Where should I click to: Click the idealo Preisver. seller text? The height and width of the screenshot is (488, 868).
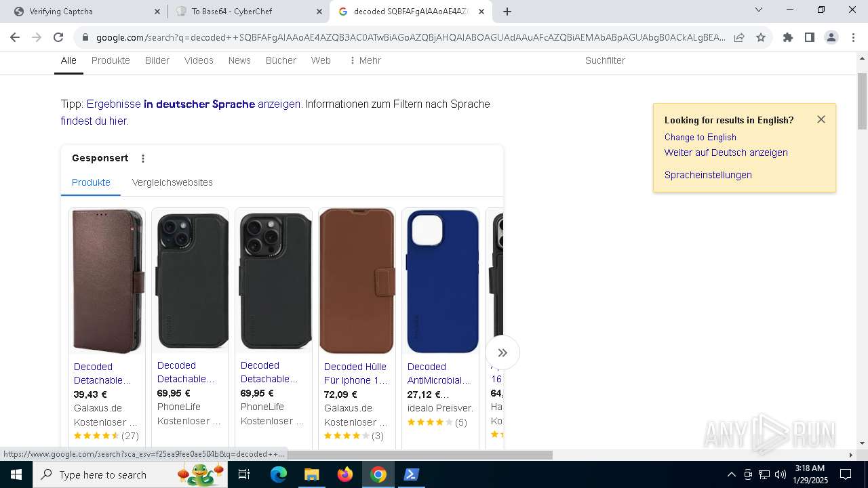coord(441,408)
